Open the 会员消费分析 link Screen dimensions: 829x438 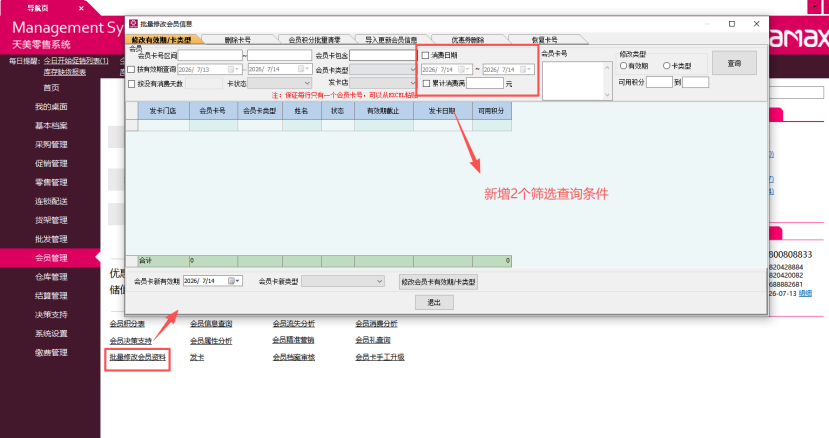pyautogui.click(x=376, y=323)
